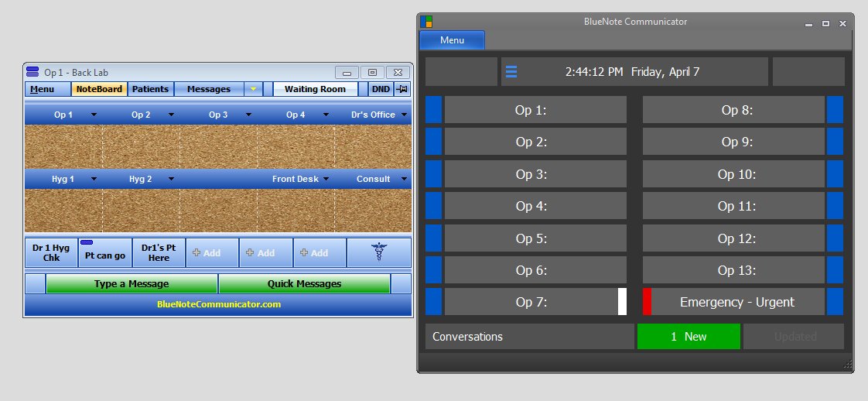Open the Menu tab in BlueNote Communicator
This screenshot has width=868, height=401.
click(452, 40)
